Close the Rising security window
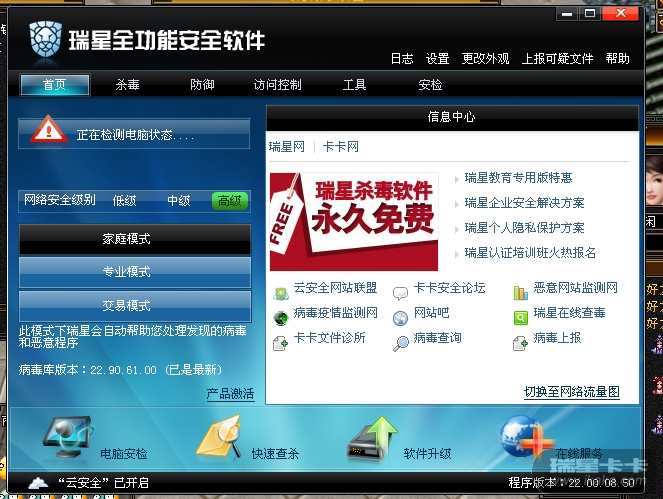Viewport: 663px width, 499px height. pyautogui.click(x=620, y=14)
